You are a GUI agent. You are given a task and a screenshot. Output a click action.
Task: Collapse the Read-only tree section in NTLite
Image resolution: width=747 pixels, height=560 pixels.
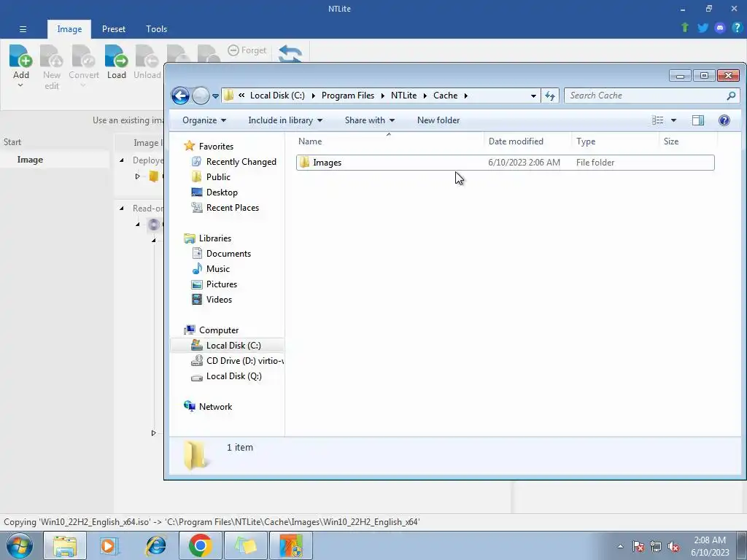pyautogui.click(x=122, y=208)
